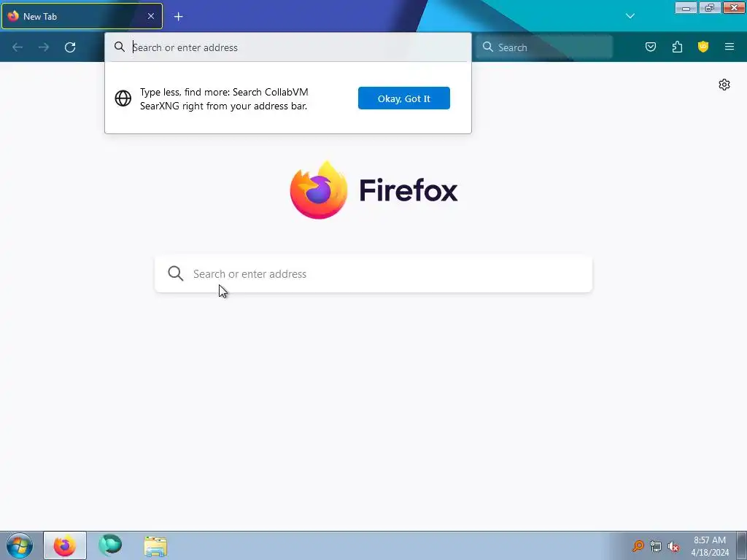
Task: Click the magnifier icon in address bar
Action: 120,47
